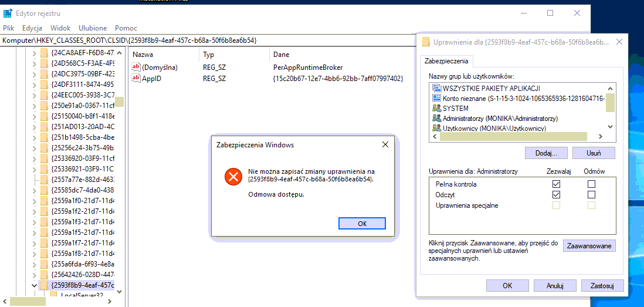Screen dimensions: 644x307
Task: Expand the {24CA8AEF-F6D8-47 key
Action: (34, 53)
